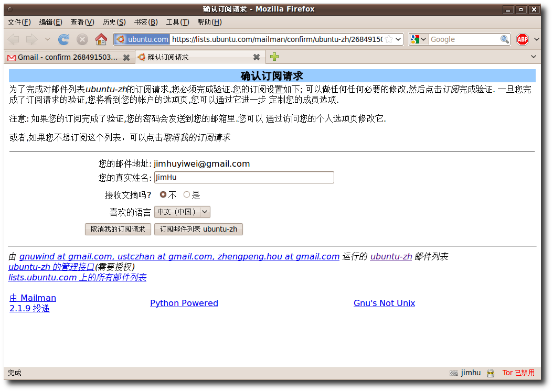Open the 历史(S) menu
The height and width of the screenshot is (392, 553).
point(114,22)
